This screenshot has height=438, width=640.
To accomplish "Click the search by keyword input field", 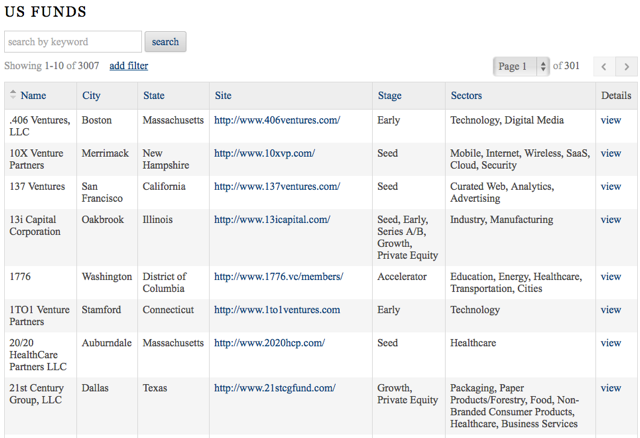I will (73, 42).
